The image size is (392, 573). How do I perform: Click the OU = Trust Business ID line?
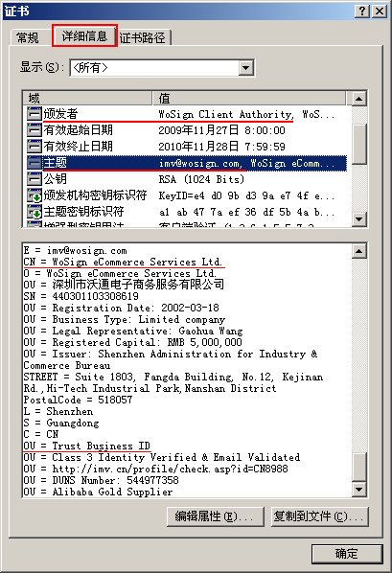click(87, 446)
